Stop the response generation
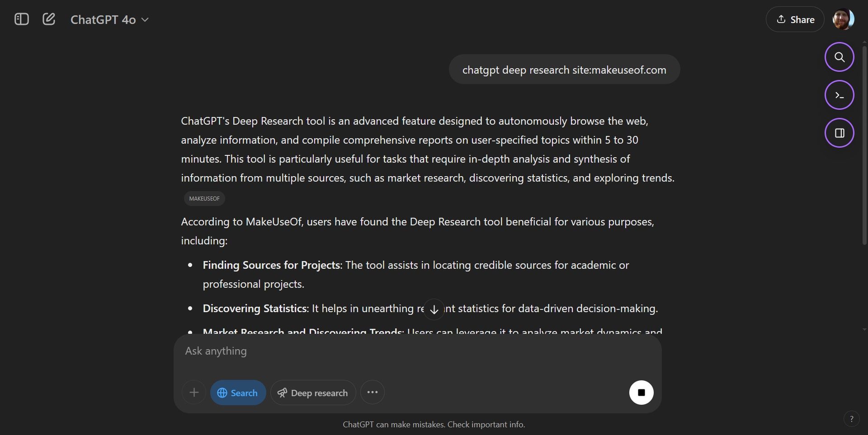 click(x=641, y=392)
